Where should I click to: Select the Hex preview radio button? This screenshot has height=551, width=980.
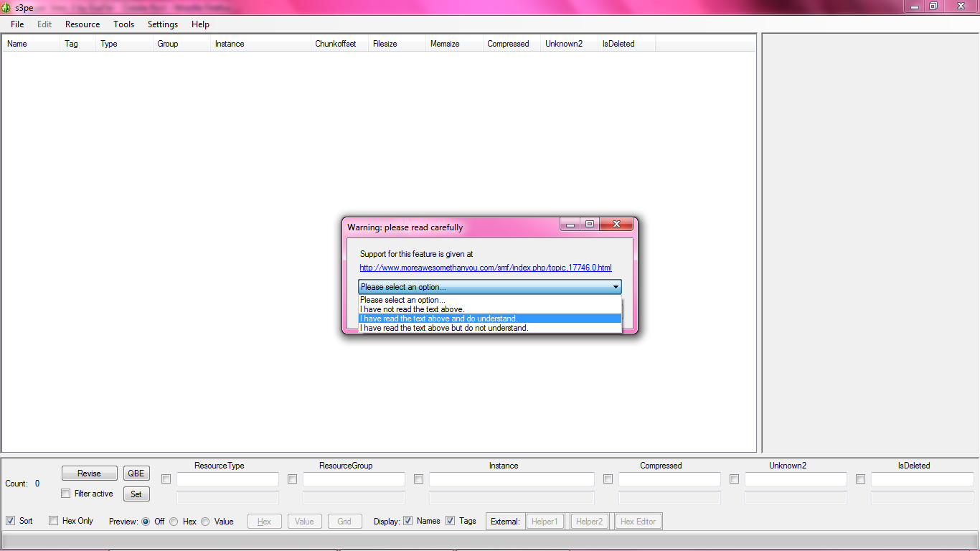tap(173, 521)
